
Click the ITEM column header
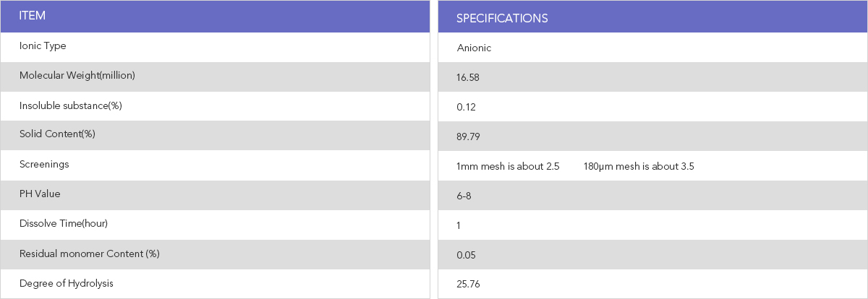pyautogui.click(x=33, y=16)
